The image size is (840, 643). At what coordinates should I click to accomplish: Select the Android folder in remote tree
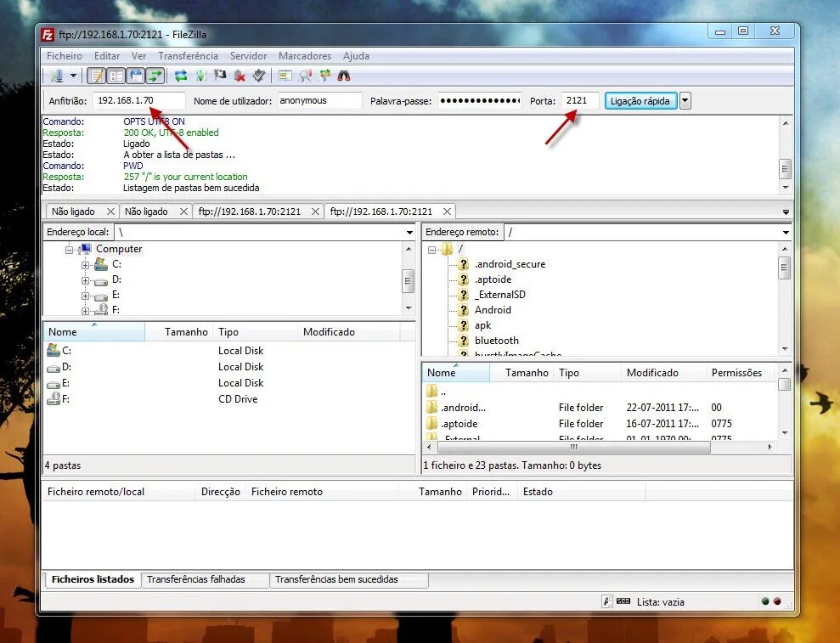(493, 310)
